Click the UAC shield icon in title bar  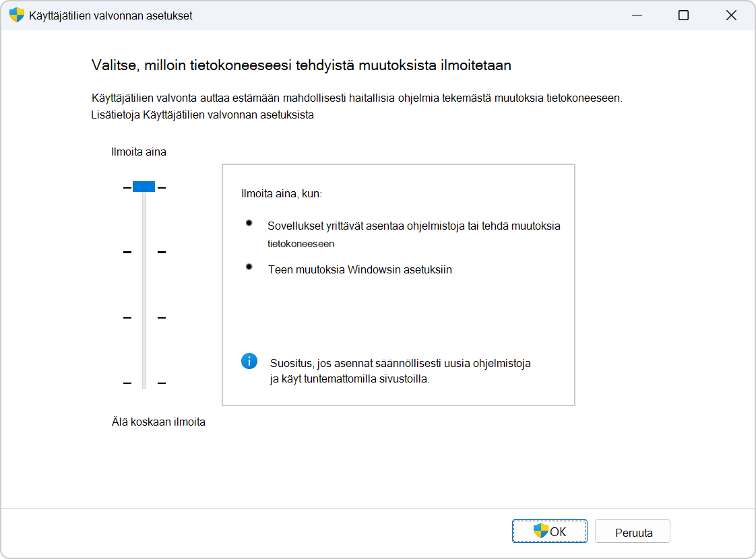pyautogui.click(x=17, y=15)
